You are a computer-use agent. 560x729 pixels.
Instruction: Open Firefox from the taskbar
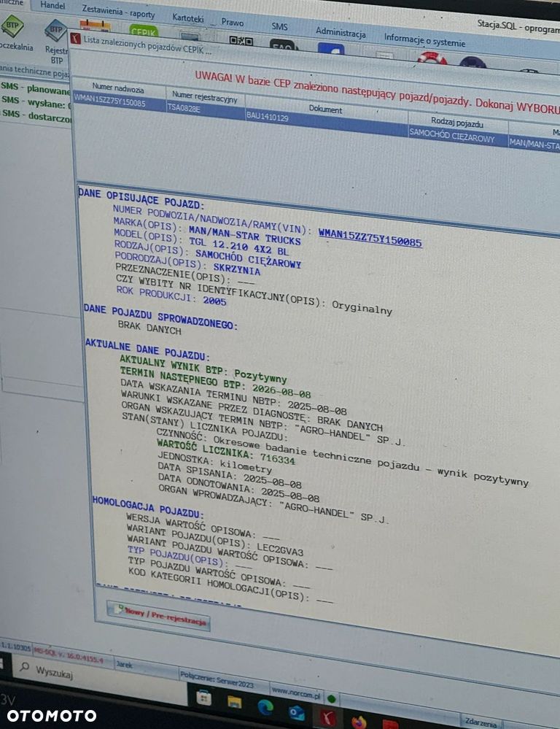click(x=359, y=722)
